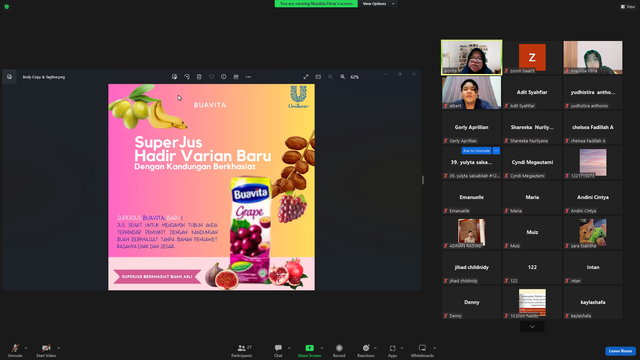
Task: Open the Participants panel
Action: point(242,350)
